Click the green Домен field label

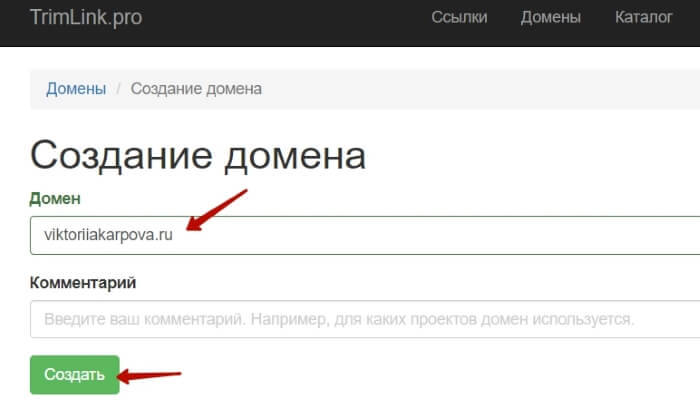pyautogui.click(x=55, y=199)
